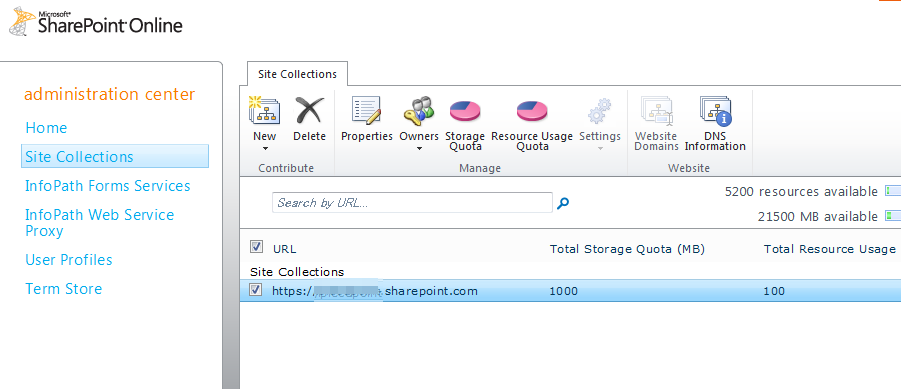Click the Delete X icon
This screenshot has width=901, height=389.
pyautogui.click(x=309, y=110)
